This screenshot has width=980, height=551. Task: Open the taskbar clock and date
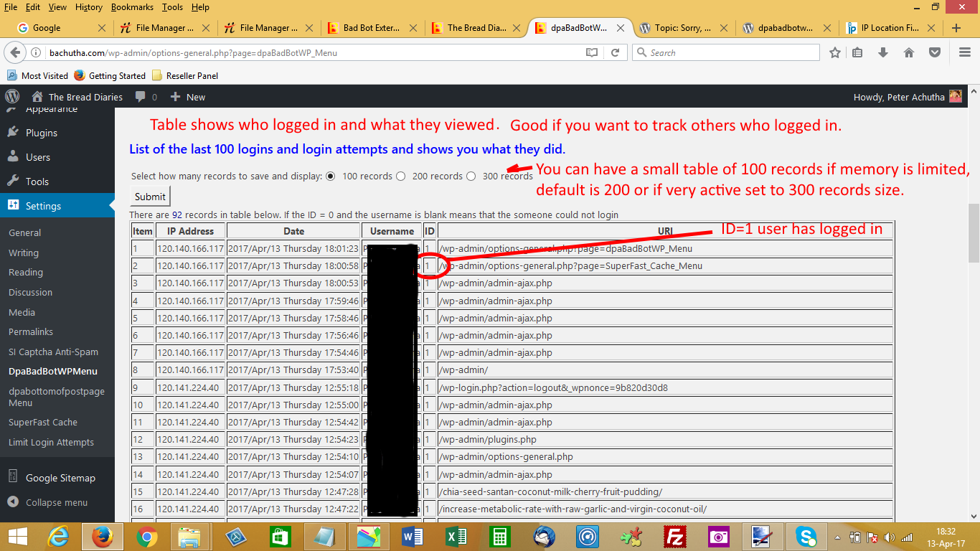point(946,537)
